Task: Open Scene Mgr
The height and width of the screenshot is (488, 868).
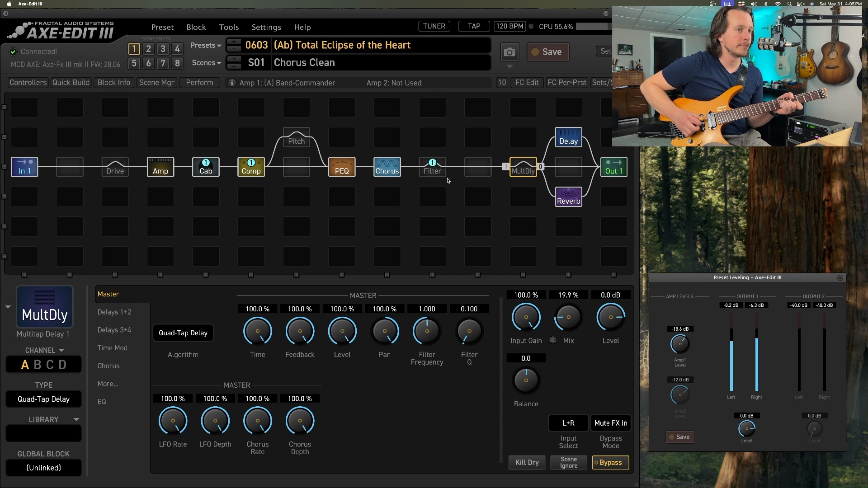Action: (156, 83)
